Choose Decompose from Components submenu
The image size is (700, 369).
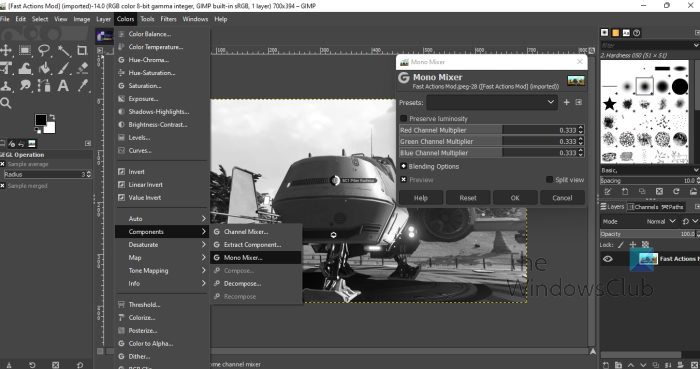click(x=256, y=283)
